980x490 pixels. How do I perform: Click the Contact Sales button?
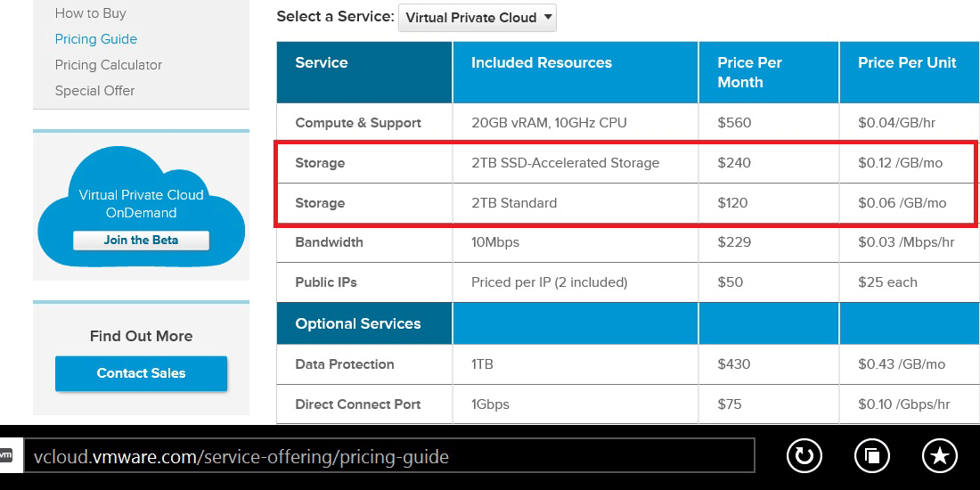142,373
